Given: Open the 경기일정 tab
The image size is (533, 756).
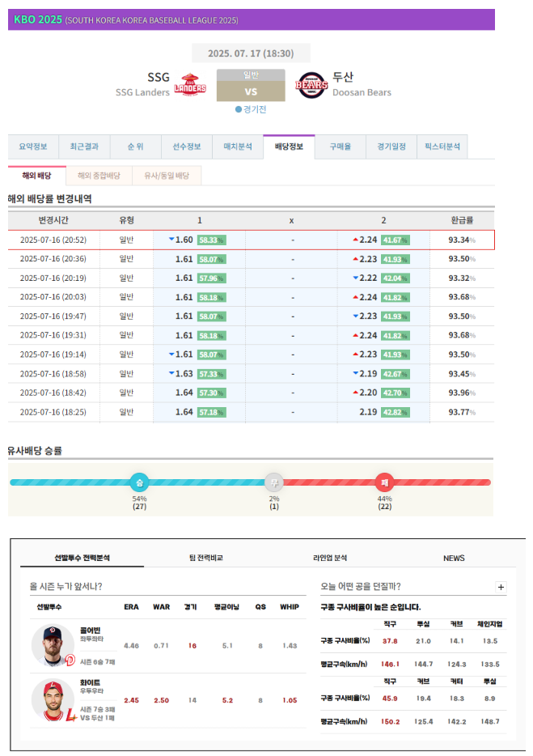Looking at the screenshot, I should pos(391,147).
